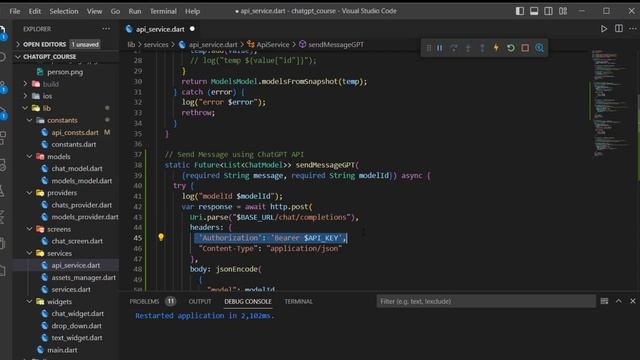Viewport: 640px width, 360px height.
Task: Open main.dart file
Action: click(62, 350)
